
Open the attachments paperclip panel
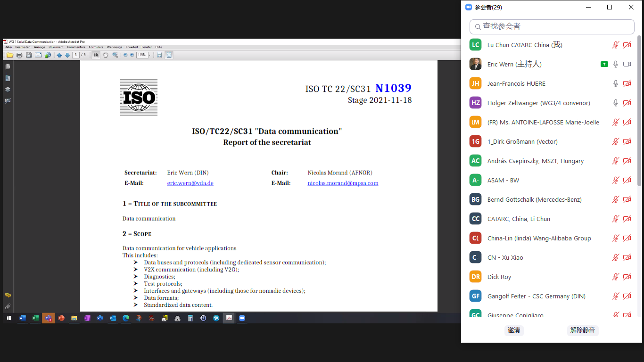pyautogui.click(x=8, y=306)
